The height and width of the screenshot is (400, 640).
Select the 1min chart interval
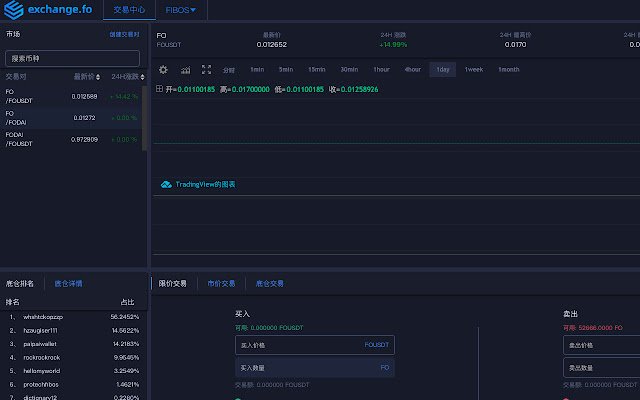[x=257, y=69]
